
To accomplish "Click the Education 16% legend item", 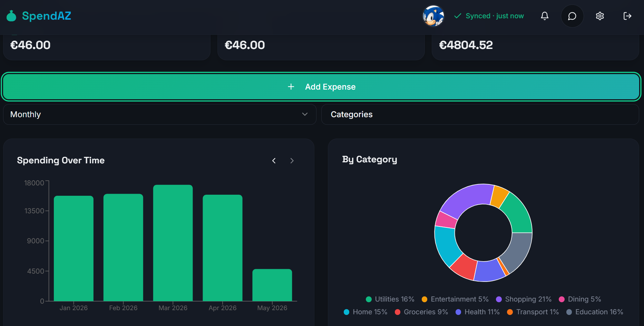I will (x=595, y=312).
